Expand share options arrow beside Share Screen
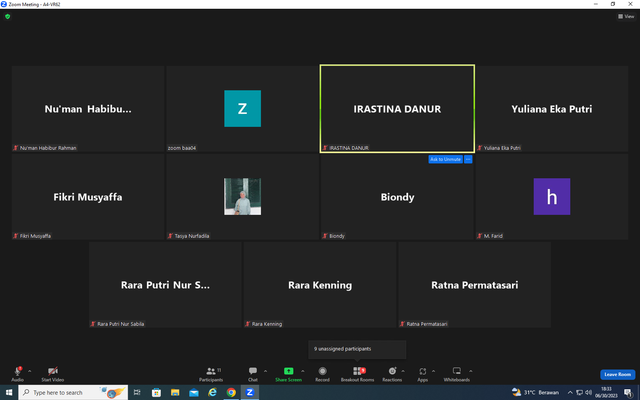Viewport: 640px width, 400px height. (x=302, y=371)
